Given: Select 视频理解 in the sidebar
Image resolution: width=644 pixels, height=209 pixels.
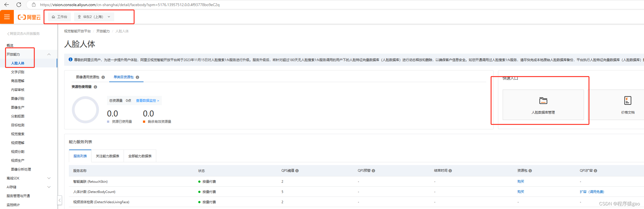Looking at the screenshot, I should point(18,143).
